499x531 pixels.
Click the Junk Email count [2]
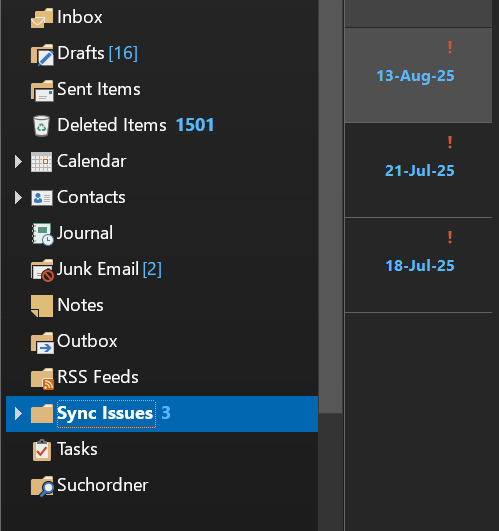[152, 269]
